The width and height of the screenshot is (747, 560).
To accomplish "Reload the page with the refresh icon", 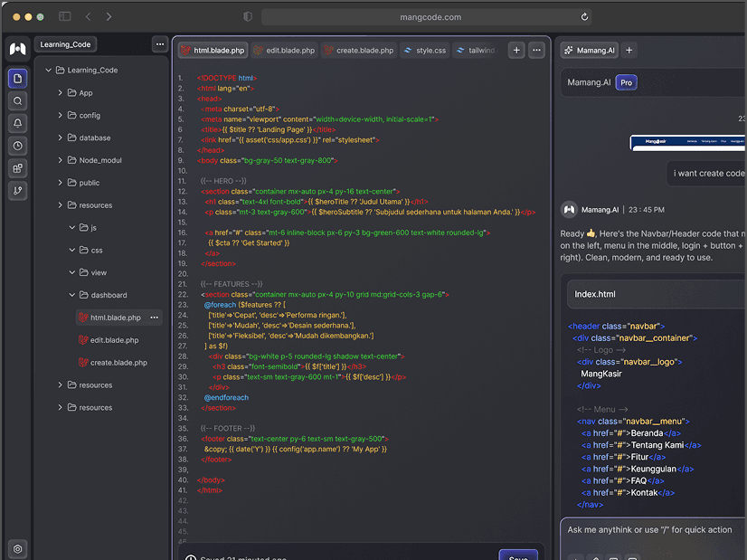I will [584, 16].
